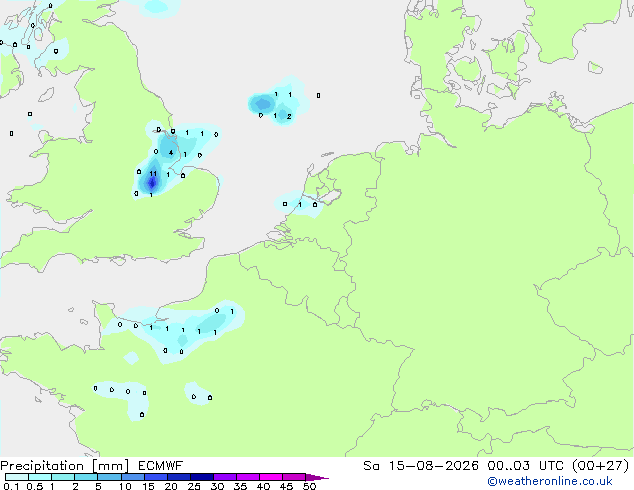Click the 0.5–1 mm legend swatch
Screen dimensions: 634x490
click(40, 477)
